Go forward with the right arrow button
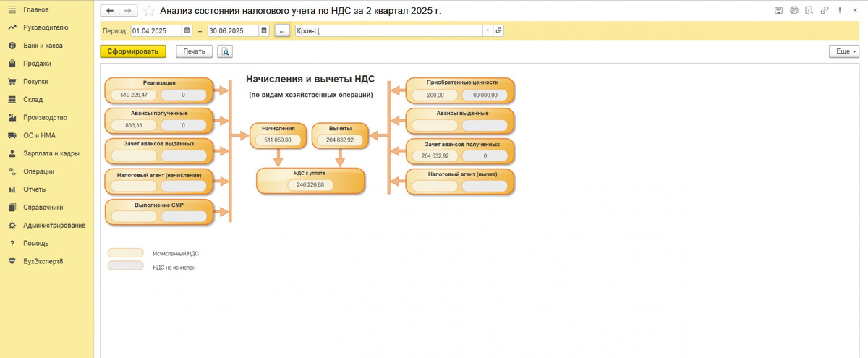868x358 pixels. 129,11
